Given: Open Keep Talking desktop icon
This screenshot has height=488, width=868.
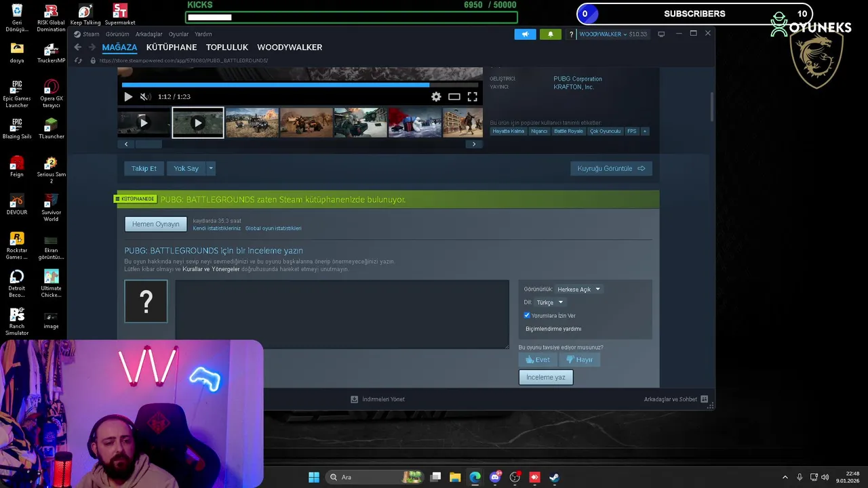Looking at the screenshot, I should click(x=85, y=14).
